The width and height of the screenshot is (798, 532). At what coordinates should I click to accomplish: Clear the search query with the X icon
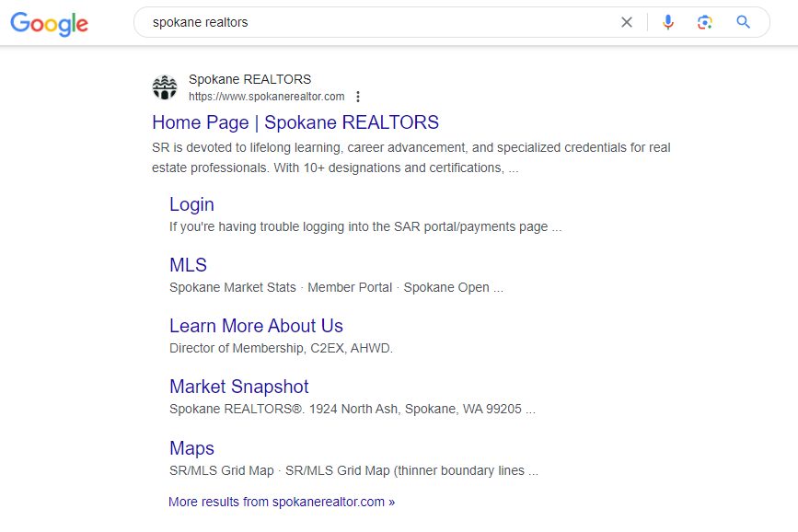click(x=627, y=22)
